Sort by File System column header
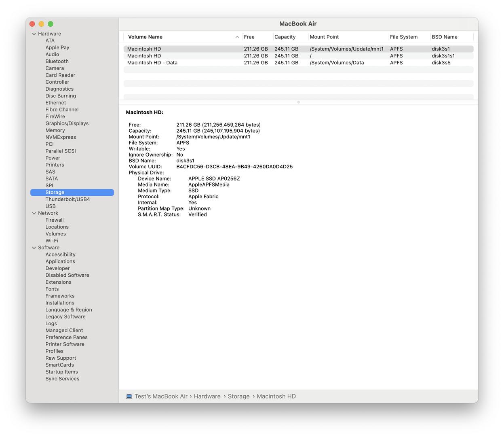 coord(404,37)
